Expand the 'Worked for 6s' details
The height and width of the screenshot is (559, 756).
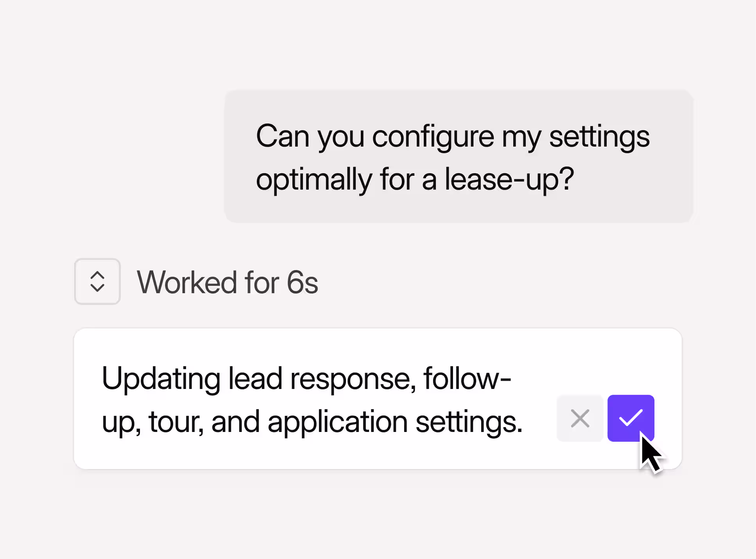[x=97, y=281]
